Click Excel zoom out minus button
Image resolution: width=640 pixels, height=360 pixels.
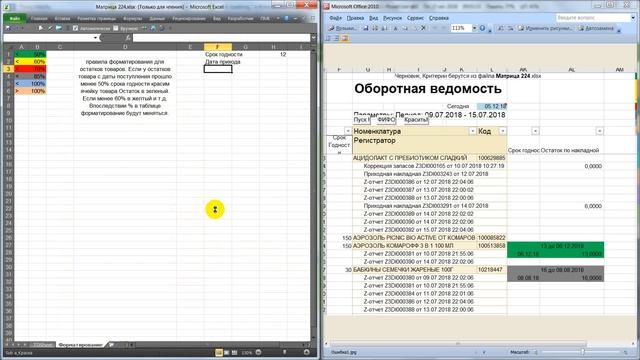[258, 352]
